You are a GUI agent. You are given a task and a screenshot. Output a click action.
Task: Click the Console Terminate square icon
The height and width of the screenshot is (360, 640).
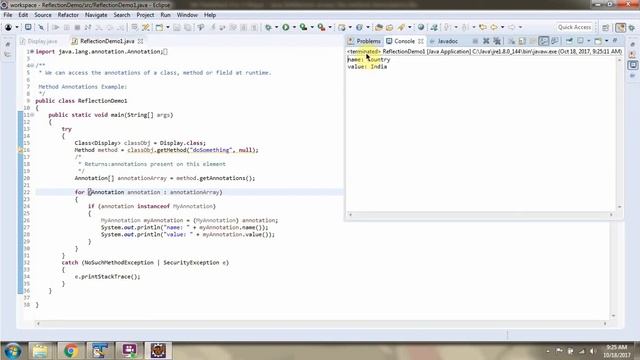[x=475, y=41]
